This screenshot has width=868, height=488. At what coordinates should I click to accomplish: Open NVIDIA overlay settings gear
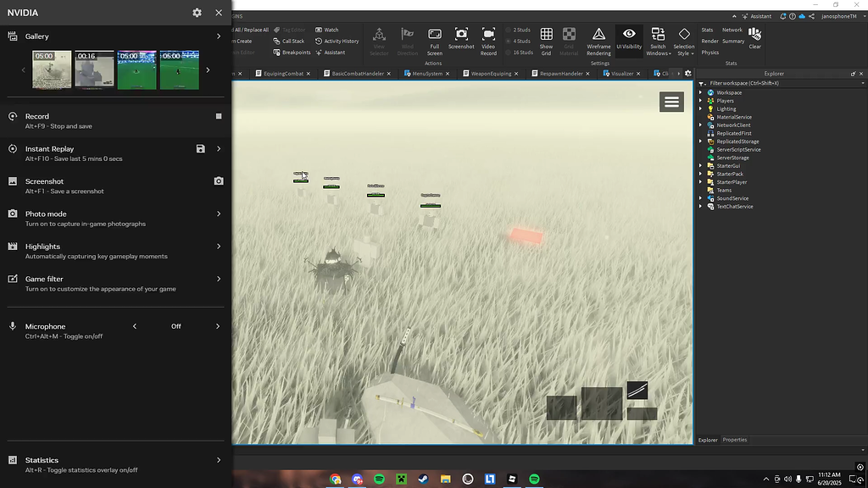(x=197, y=13)
